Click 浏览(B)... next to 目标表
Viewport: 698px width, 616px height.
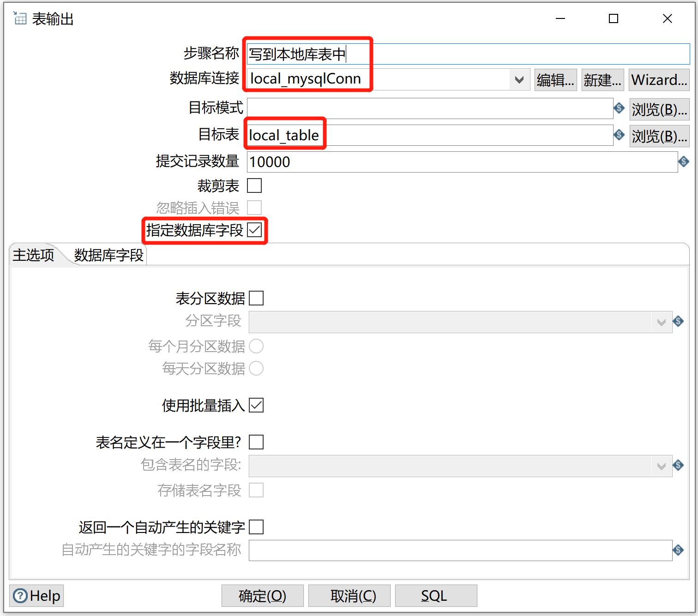[x=659, y=136]
